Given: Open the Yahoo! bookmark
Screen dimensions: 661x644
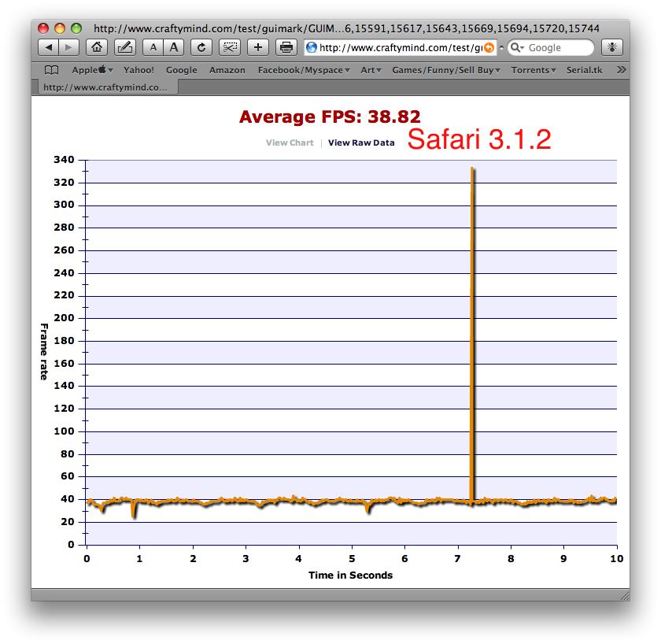Looking at the screenshot, I should point(138,70).
